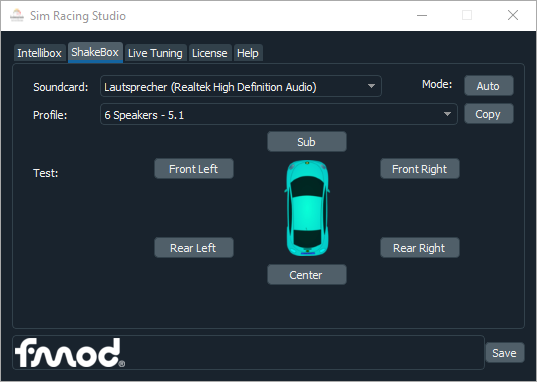
Task: Select the 6 Speakers - 5.1 profile box
Action: (279, 114)
